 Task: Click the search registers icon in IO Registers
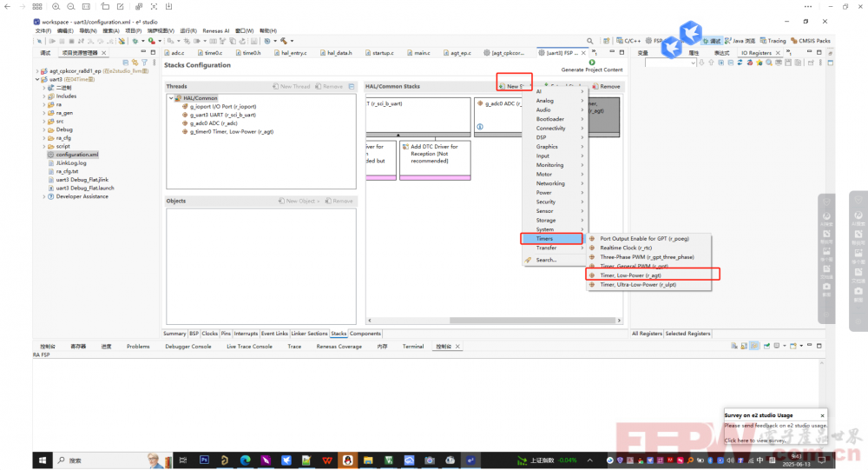point(769,63)
